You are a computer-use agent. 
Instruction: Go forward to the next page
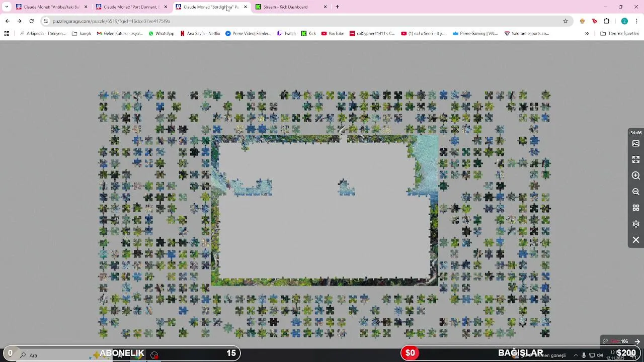click(x=19, y=21)
